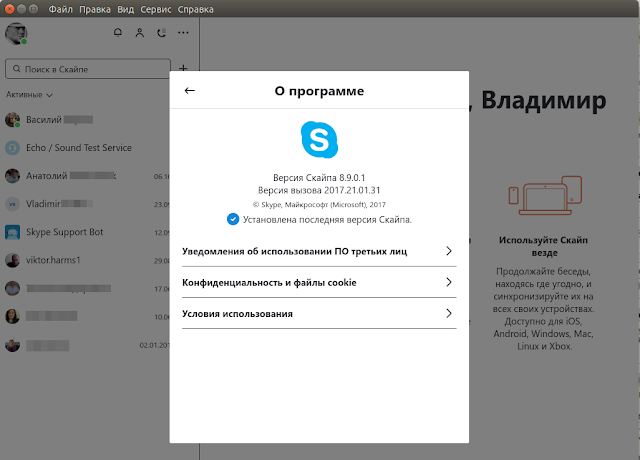Viewport: 640px width, 460px height.
Task: Open Уведомления об использовании ПО третьих лиц
Action: click(319, 251)
